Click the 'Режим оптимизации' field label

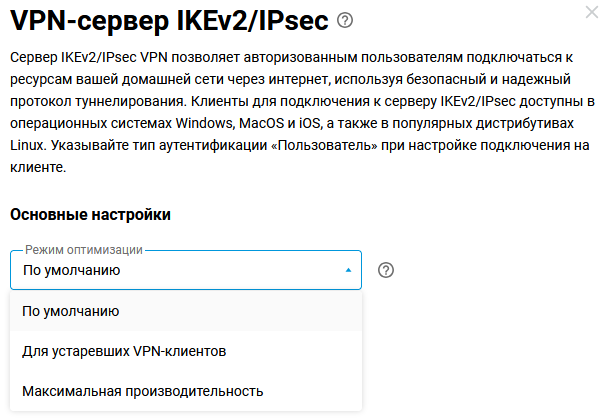coord(84,248)
